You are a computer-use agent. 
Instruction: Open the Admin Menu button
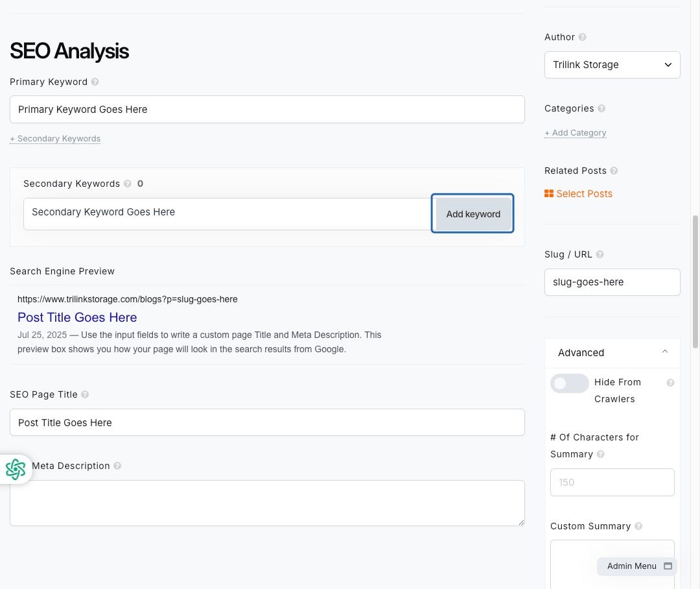637,566
